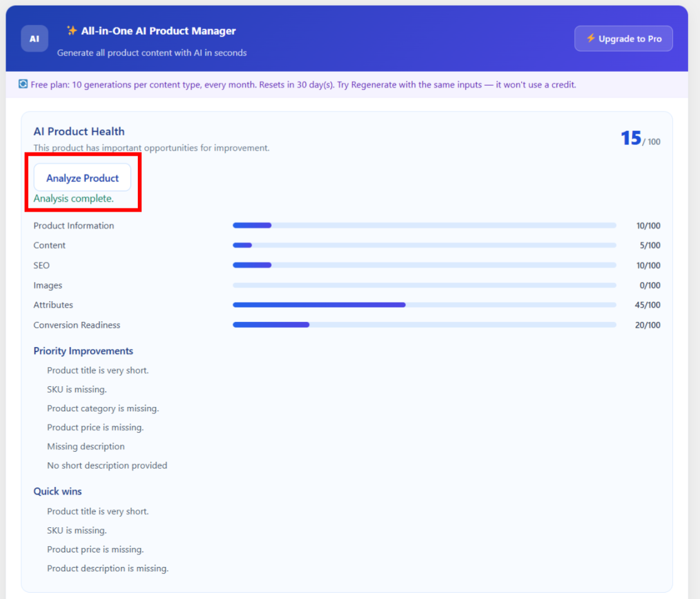Click the 'Content' row label
700x599 pixels.
49,245
